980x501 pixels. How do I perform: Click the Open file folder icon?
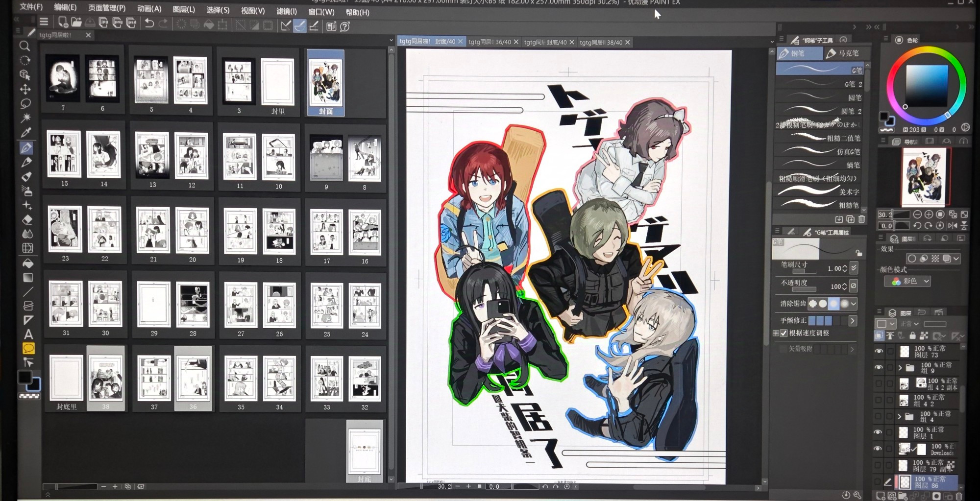pos(76,22)
